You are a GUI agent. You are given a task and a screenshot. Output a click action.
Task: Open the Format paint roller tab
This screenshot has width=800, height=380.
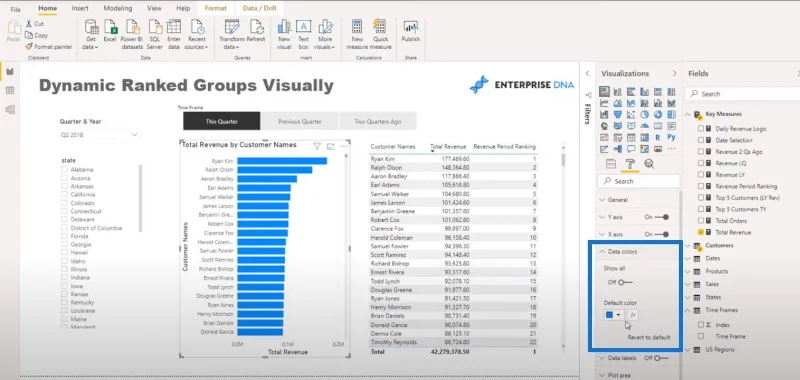coord(630,164)
